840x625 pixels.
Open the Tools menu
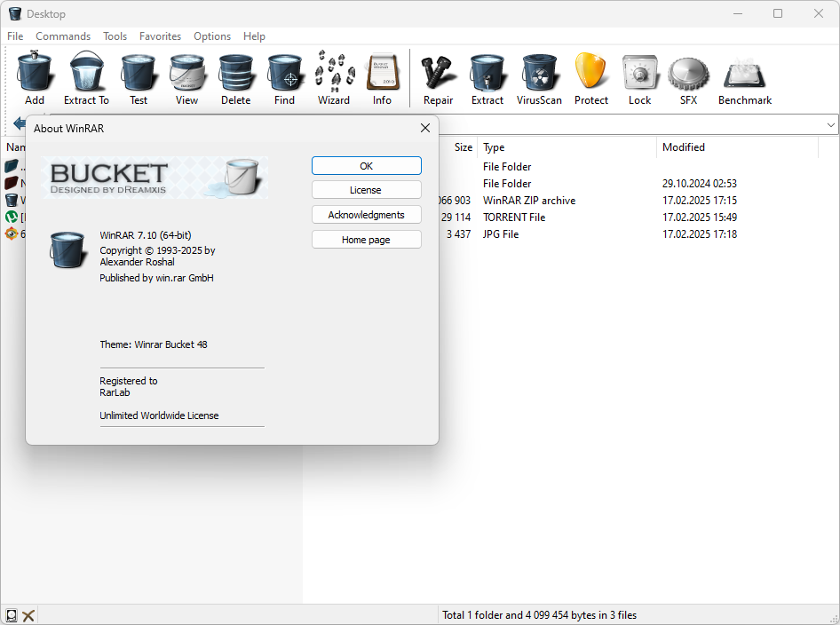(x=115, y=36)
